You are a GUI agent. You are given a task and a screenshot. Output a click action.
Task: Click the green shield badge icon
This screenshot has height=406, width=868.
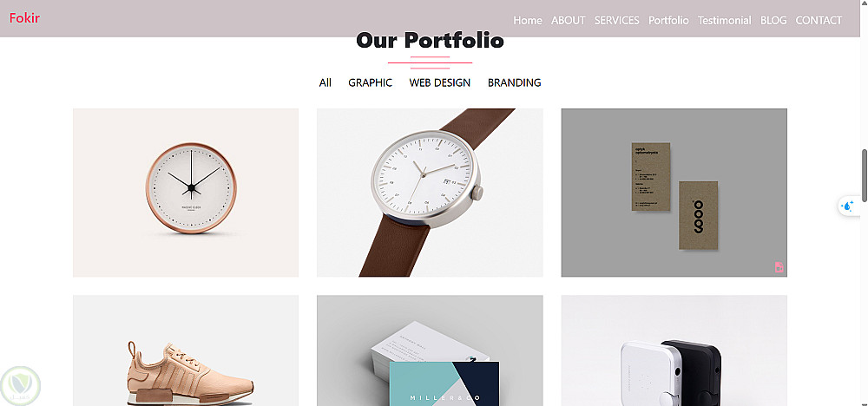coord(21,385)
